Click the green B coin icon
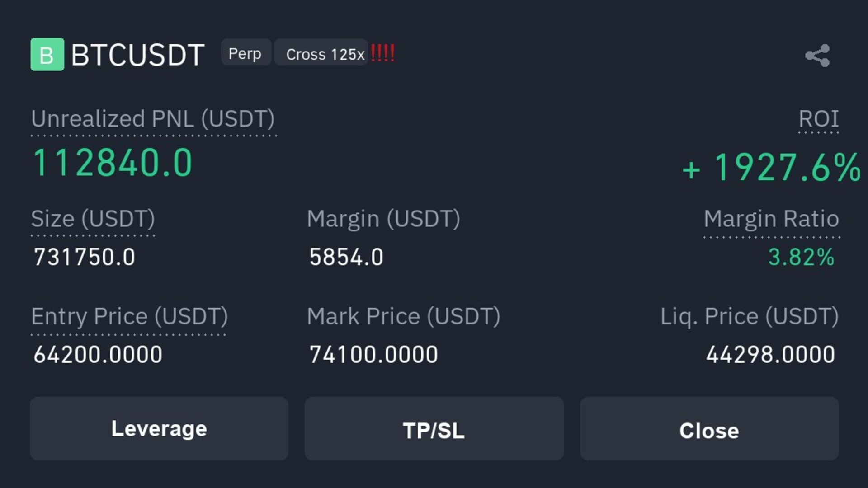Screen dimensions: 868x488 click(x=47, y=54)
